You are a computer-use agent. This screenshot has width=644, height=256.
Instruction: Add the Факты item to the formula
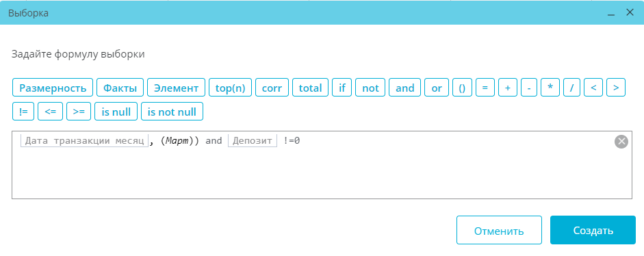pos(120,88)
